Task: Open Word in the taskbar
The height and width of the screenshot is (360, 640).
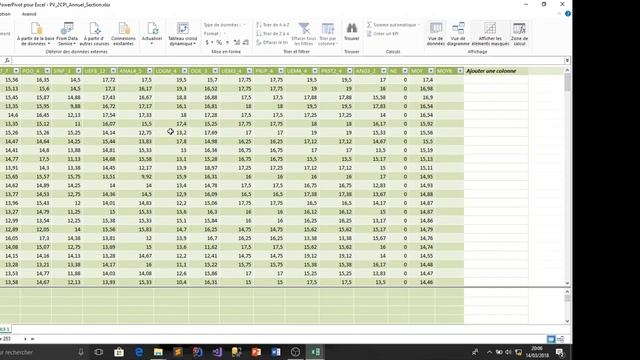Action: (x=276, y=352)
